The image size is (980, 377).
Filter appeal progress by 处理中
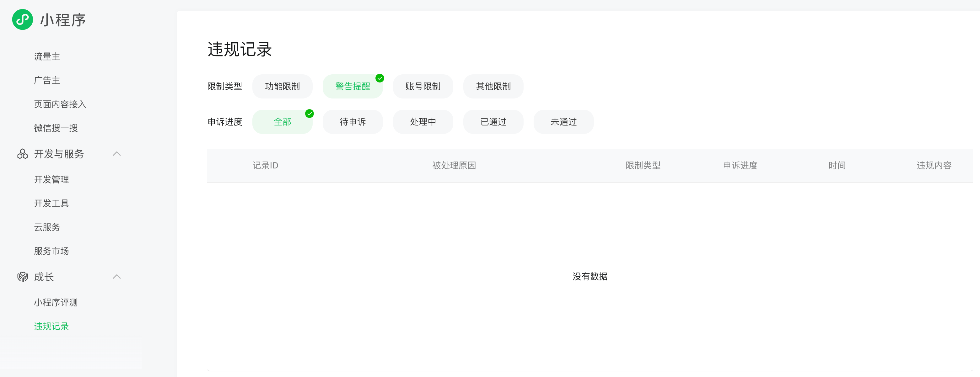click(x=423, y=122)
